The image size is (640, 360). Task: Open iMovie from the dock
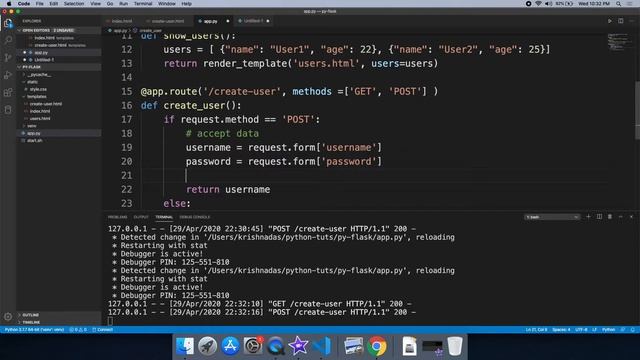pyautogui.click(x=298, y=346)
